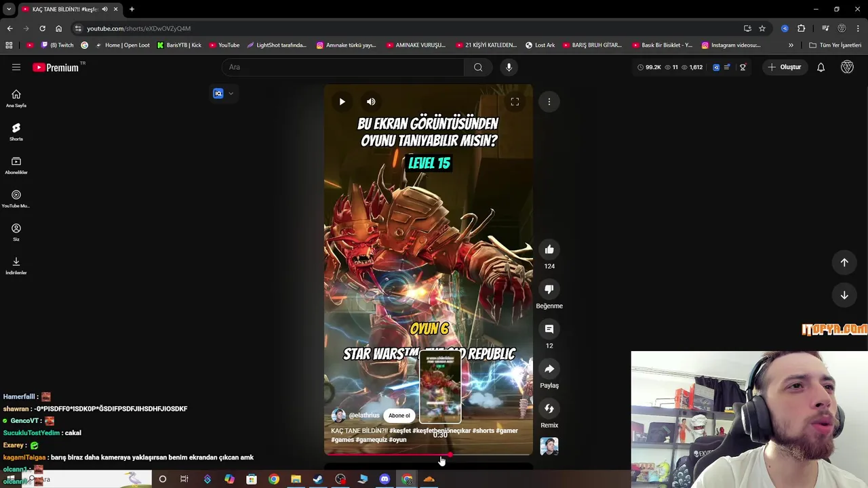868x488 pixels.
Task: Go back with browser back arrow
Action: pos(9,28)
